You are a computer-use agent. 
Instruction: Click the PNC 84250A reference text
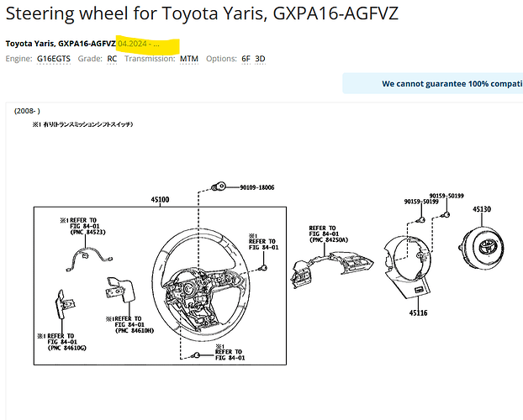(x=329, y=240)
